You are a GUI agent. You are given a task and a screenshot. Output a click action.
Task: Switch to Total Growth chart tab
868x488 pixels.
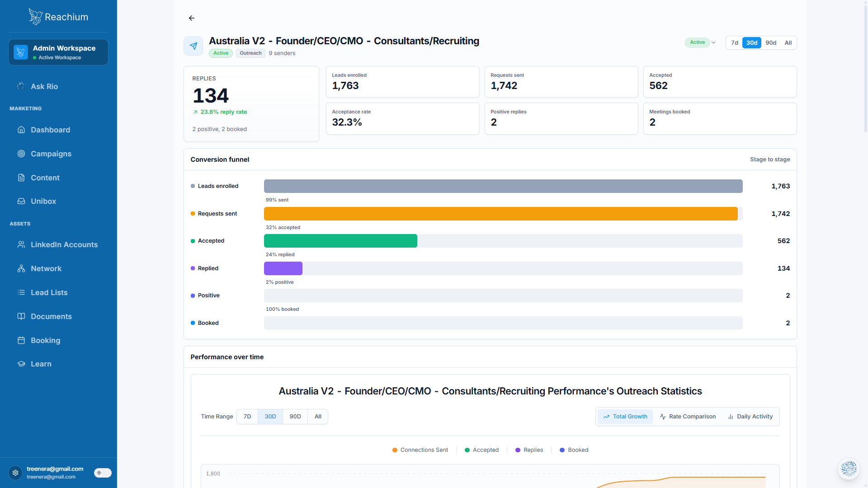[625, 417]
